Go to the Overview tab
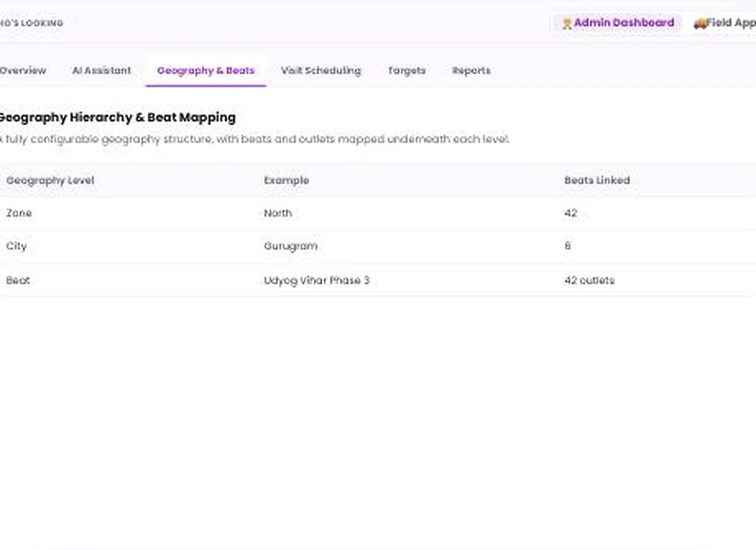Viewport: 756px width, 550px height. point(22,70)
